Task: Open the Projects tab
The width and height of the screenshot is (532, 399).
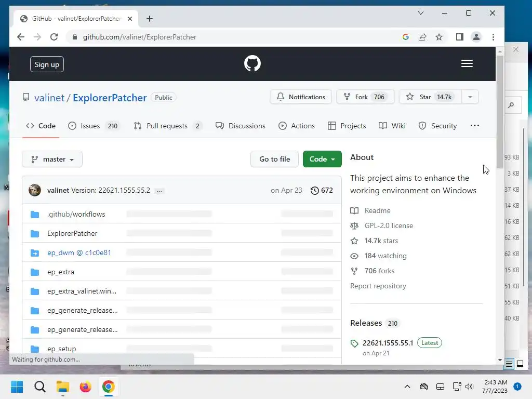Action: click(x=347, y=126)
